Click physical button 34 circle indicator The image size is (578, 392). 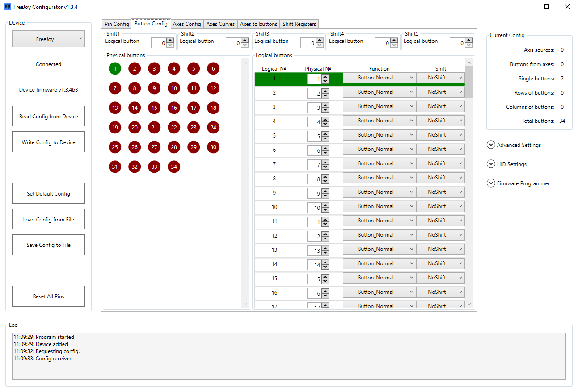(174, 167)
